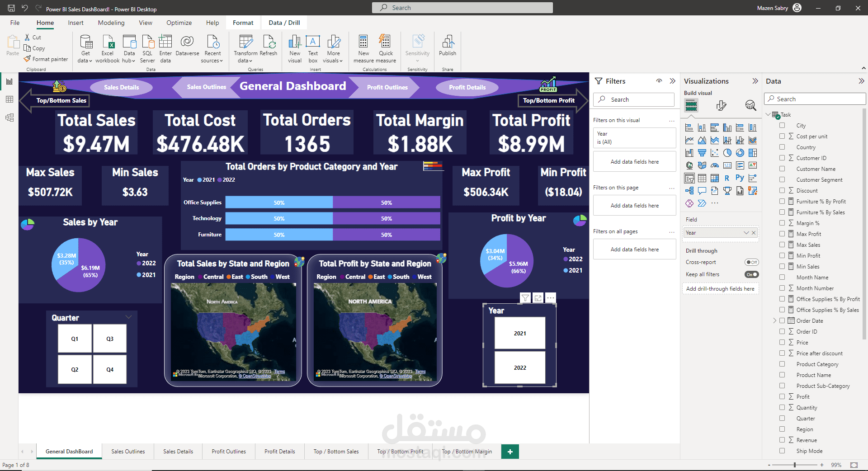Click Add drill-through fields here
The width and height of the screenshot is (868, 471).
click(720, 288)
